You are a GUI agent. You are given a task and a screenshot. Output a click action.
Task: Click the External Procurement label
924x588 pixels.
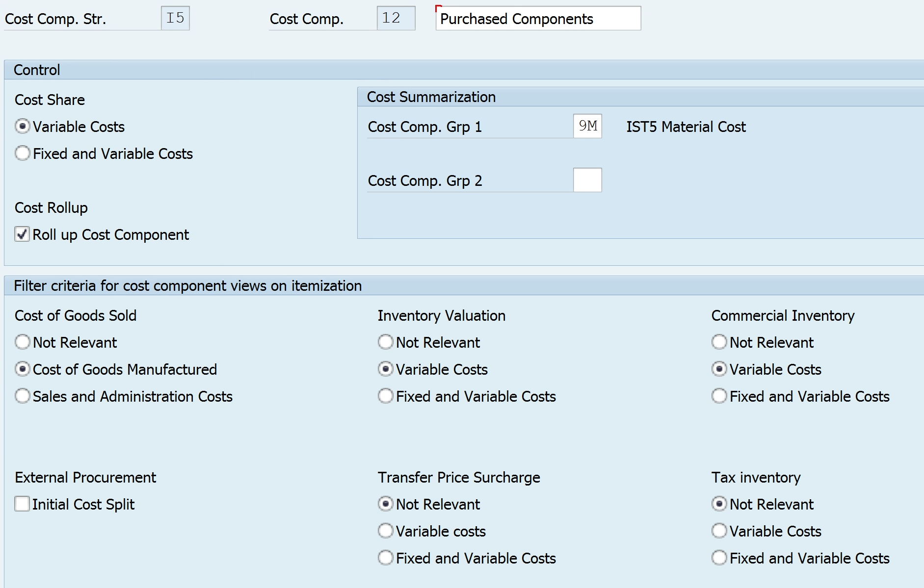pos(85,478)
